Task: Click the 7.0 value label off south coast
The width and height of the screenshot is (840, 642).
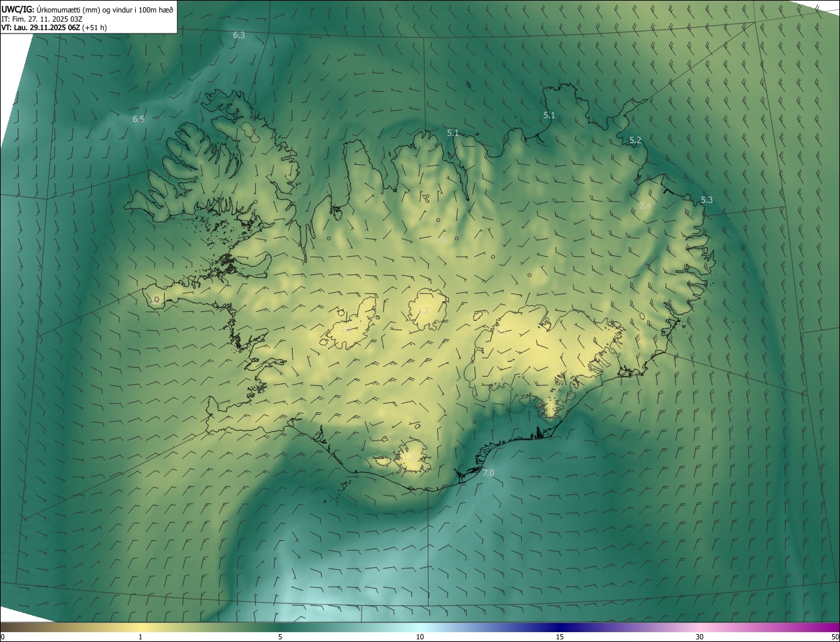Action: pyautogui.click(x=488, y=473)
